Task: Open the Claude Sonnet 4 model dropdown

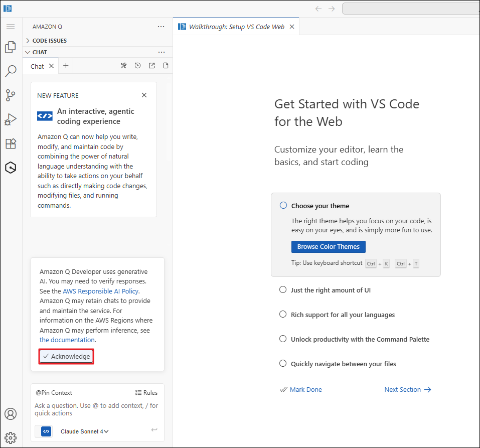Action: click(x=85, y=431)
